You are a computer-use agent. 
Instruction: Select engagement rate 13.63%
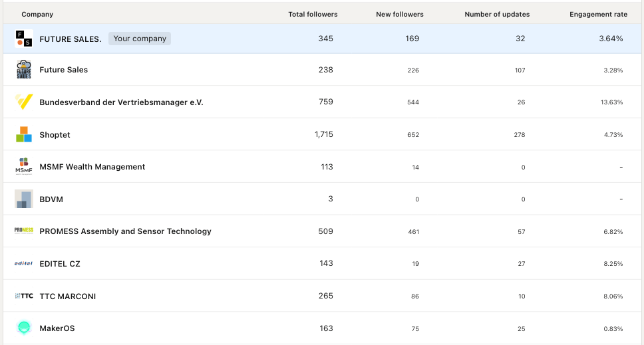[x=611, y=102]
